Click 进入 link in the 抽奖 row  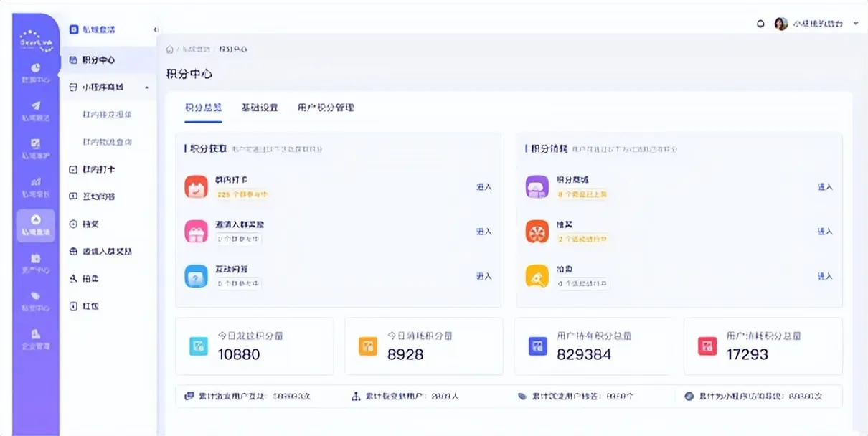(x=825, y=231)
